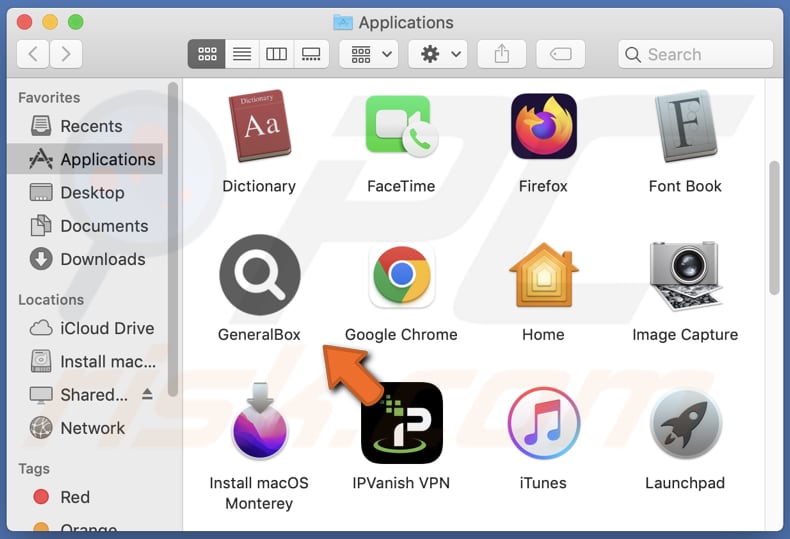Click the main file list scrollbar
This screenshot has height=539, width=790.
tap(774, 228)
